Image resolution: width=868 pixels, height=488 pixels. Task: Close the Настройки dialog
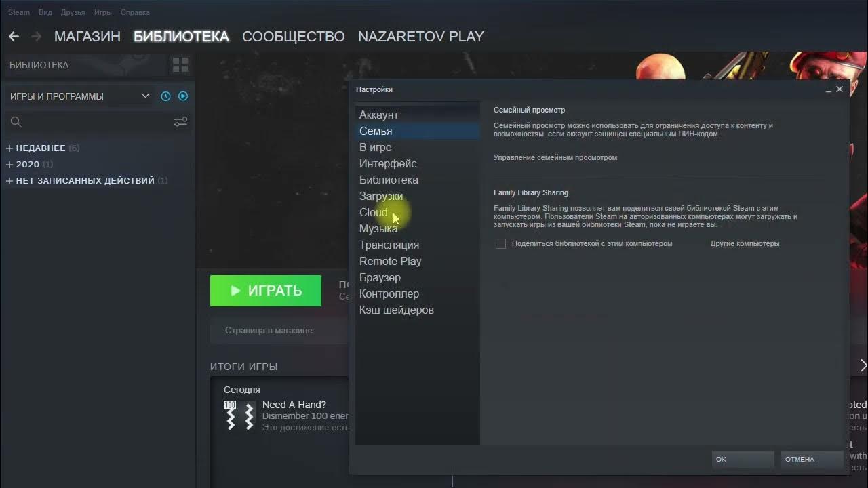pyautogui.click(x=840, y=89)
